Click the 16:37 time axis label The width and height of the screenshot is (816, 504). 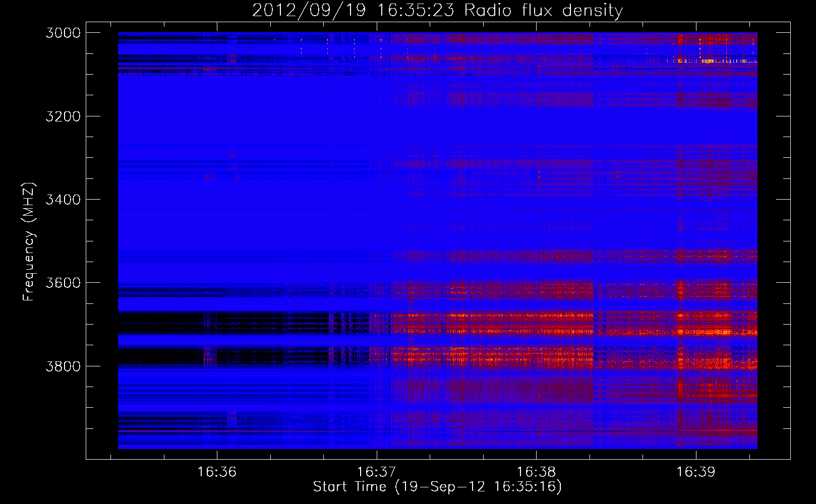(x=377, y=472)
